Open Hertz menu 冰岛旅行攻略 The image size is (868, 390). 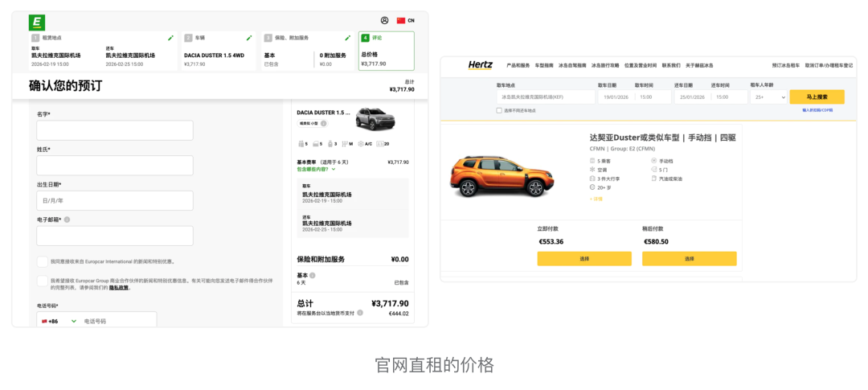605,65
